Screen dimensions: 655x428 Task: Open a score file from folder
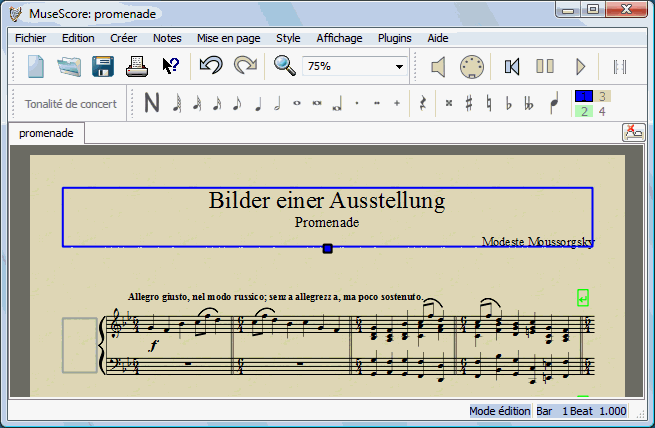tap(69, 66)
